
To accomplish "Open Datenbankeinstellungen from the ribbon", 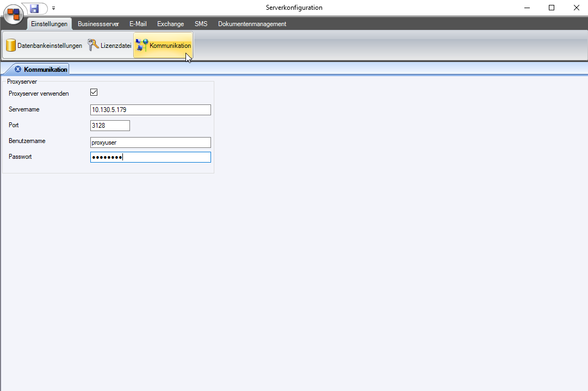I will click(44, 46).
